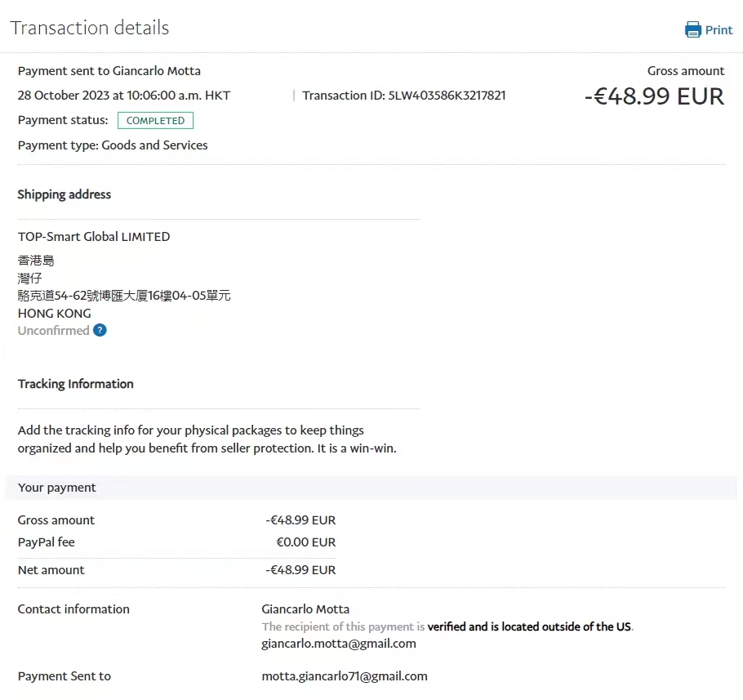743x700 pixels.
Task: Click the giancarlo.motta@gmail.com contact email
Action: 339,644
